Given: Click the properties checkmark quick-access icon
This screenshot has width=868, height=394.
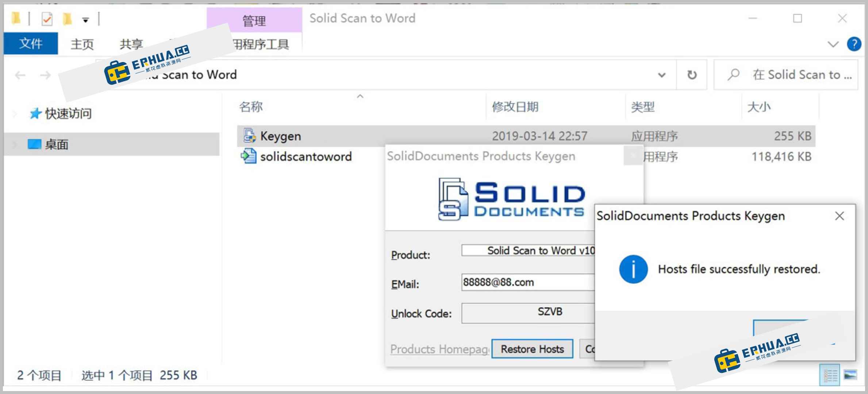Looking at the screenshot, I should point(47,19).
